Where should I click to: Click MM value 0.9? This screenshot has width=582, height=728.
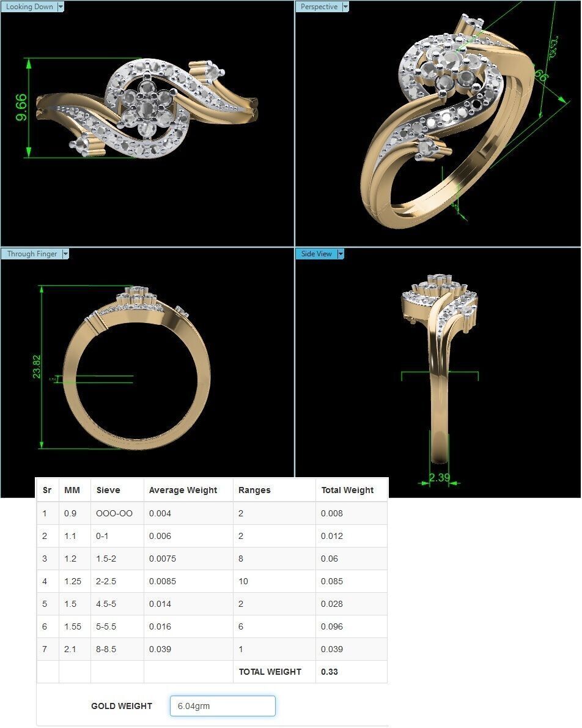pos(70,513)
